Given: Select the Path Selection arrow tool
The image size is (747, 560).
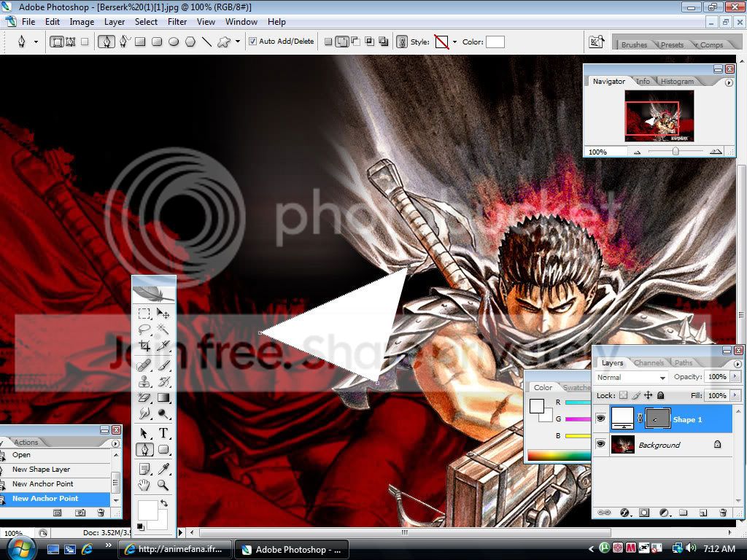Looking at the screenshot, I should pos(144,433).
